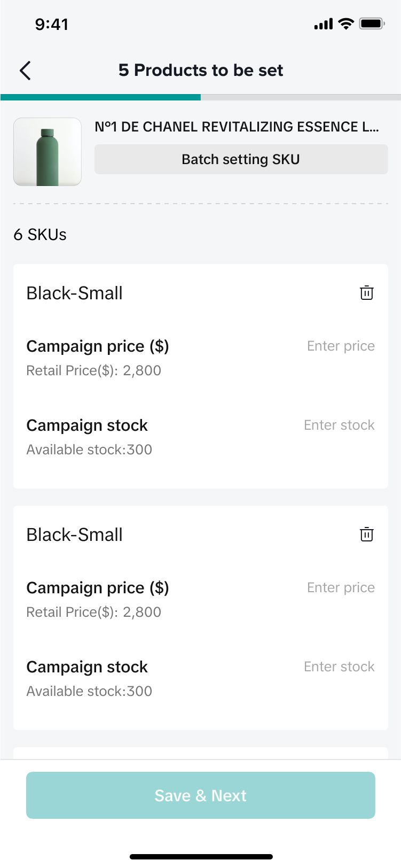Image resolution: width=401 pixels, height=868 pixels.
Task: Tap the Wi-Fi status icon
Action: (x=346, y=24)
